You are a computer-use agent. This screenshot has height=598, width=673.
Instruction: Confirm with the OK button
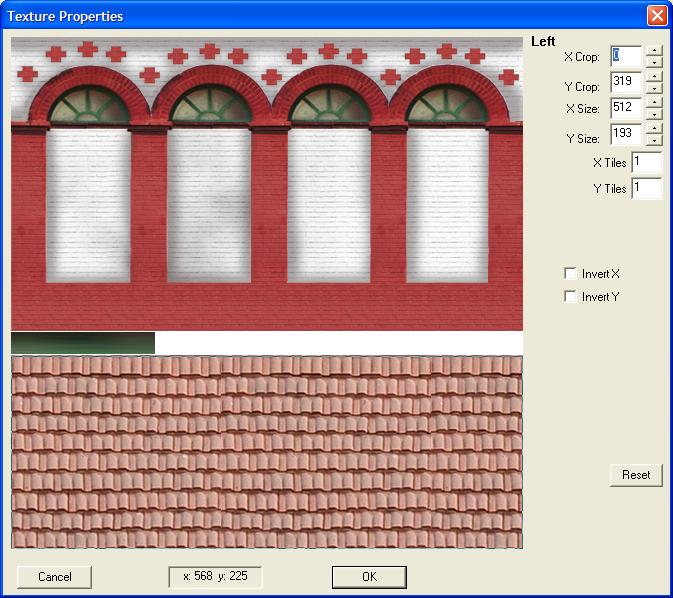pyautogui.click(x=369, y=577)
